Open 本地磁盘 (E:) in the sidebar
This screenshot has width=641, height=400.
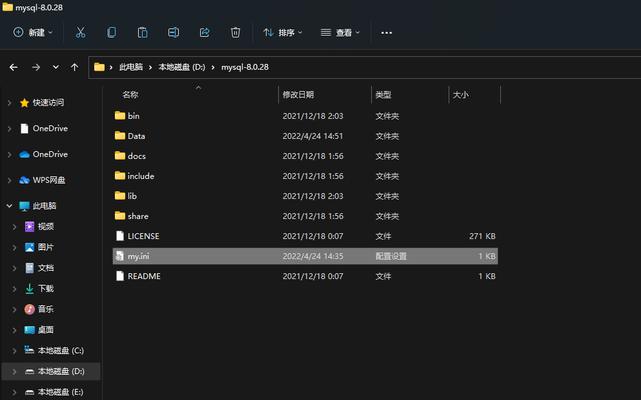(x=61, y=392)
